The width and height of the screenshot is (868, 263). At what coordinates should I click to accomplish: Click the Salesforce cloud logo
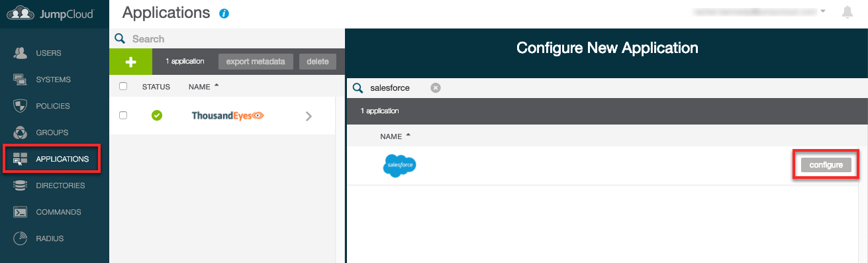[399, 165]
